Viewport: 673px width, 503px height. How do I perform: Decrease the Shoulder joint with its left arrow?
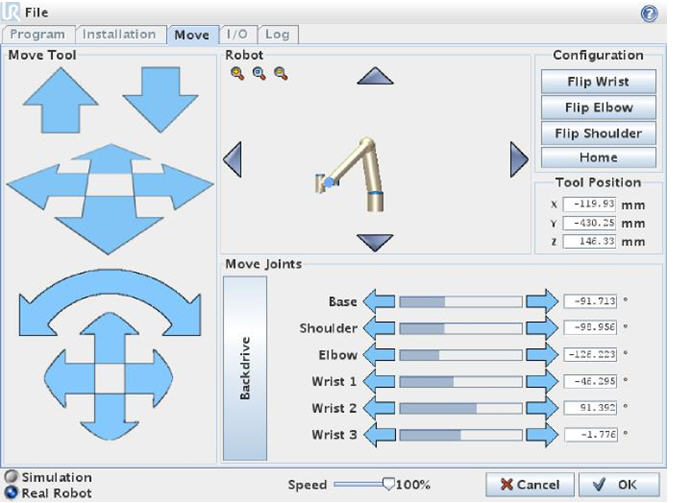(x=379, y=328)
